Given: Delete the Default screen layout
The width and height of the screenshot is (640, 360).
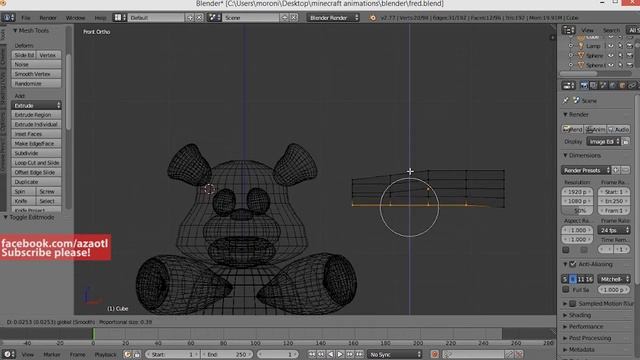Looking at the screenshot, I should [x=199, y=18].
